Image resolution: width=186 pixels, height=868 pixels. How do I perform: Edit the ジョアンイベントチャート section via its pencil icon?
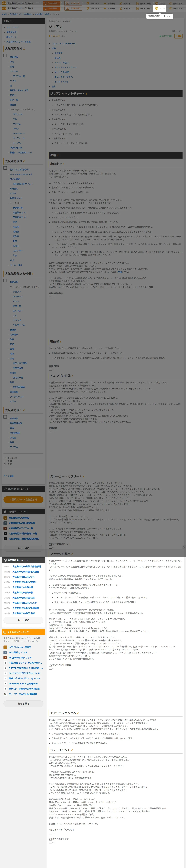[x=86, y=94]
